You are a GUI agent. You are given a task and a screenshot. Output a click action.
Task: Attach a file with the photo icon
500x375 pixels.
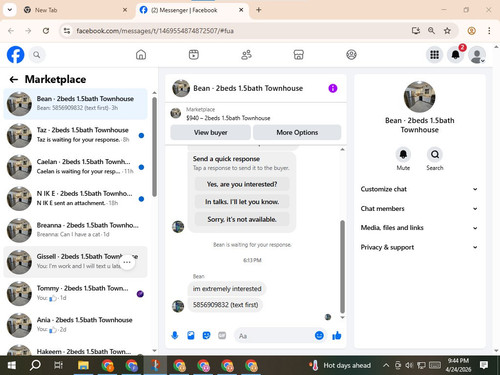(191, 335)
